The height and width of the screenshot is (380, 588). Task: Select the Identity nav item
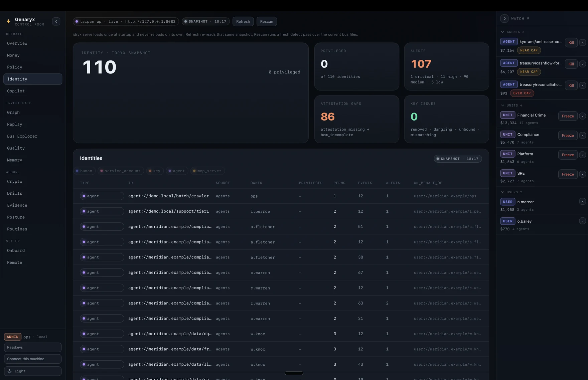click(x=33, y=79)
